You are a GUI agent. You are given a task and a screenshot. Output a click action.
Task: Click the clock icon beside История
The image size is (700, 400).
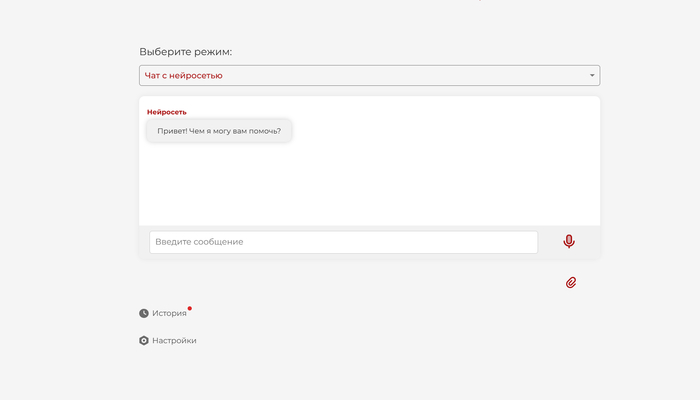pos(144,313)
